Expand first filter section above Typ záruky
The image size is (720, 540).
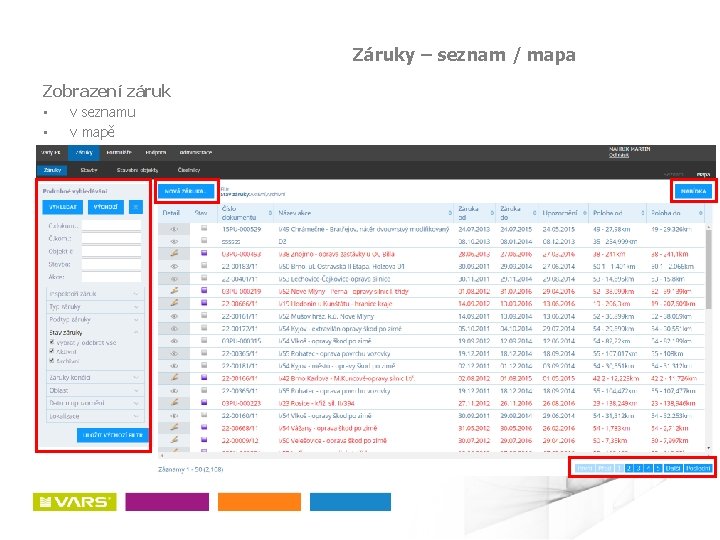click(95, 293)
